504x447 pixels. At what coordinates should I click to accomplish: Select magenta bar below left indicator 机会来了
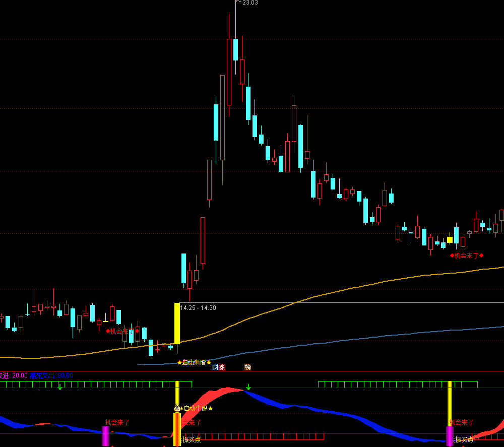[106, 436]
